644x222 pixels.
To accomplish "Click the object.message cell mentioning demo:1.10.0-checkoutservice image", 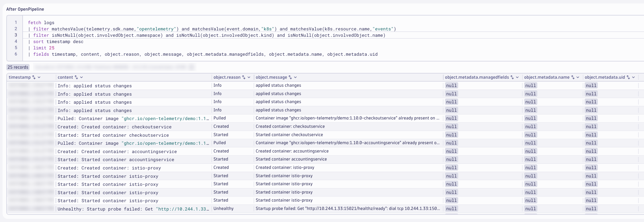I will click(x=348, y=118).
